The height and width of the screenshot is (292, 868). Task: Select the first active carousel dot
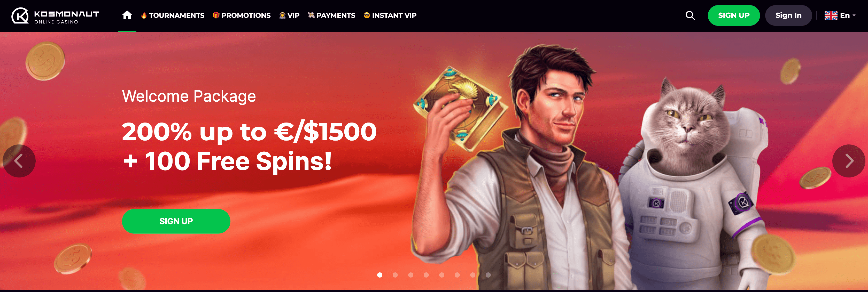coord(380,275)
